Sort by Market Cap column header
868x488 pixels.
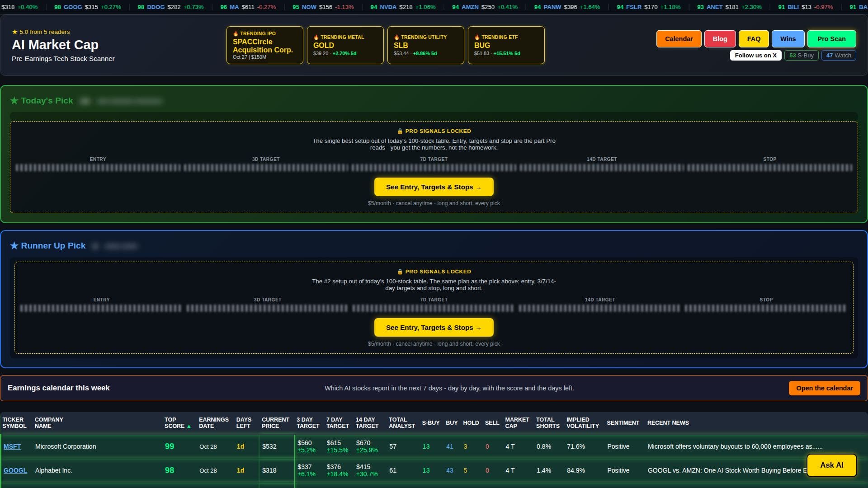click(x=517, y=423)
